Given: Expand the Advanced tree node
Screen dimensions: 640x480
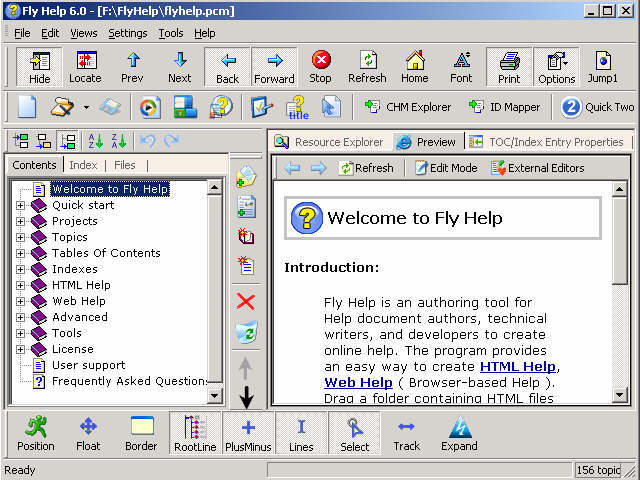Looking at the screenshot, I should 20,317.
